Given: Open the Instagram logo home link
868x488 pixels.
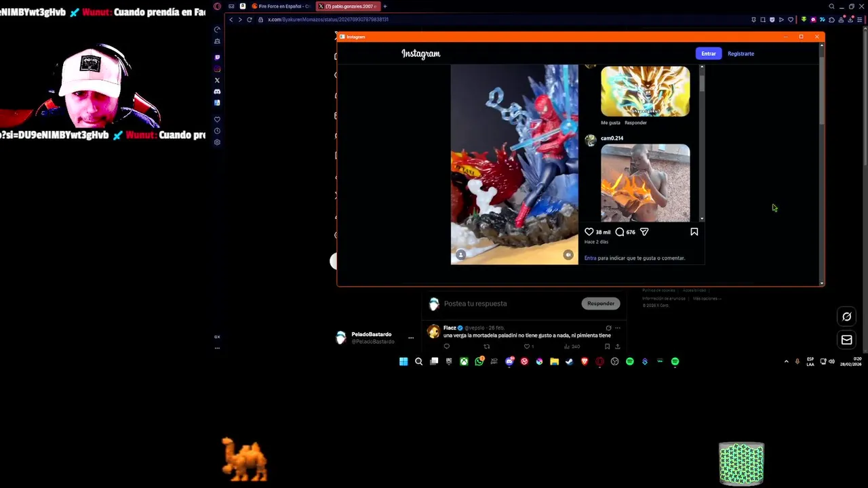Looking at the screenshot, I should tap(420, 54).
